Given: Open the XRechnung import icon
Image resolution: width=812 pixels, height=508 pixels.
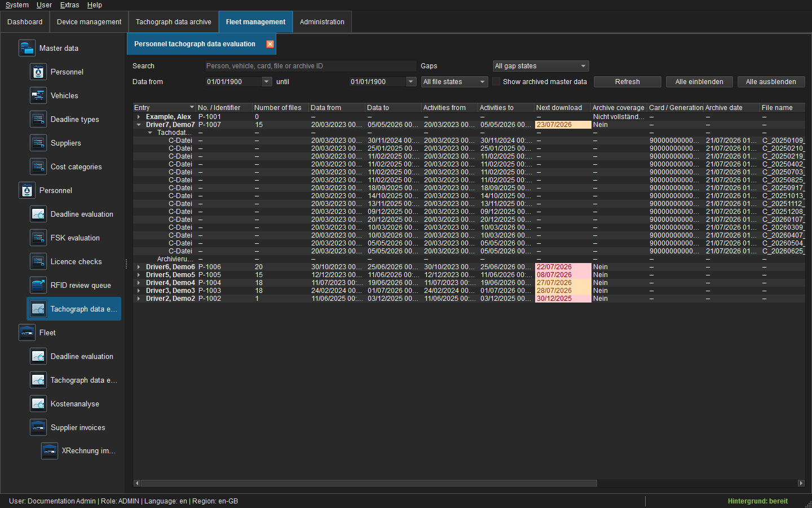Looking at the screenshot, I should (50, 450).
